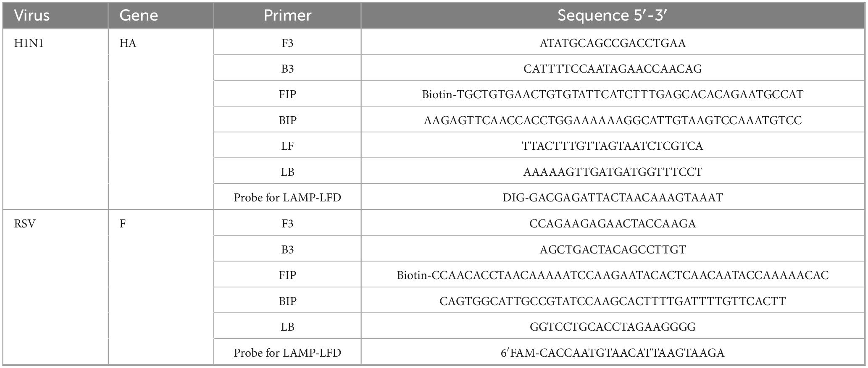This screenshot has height=368, width=868.
Task: Click the Primer column header
Action: point(287,16)
